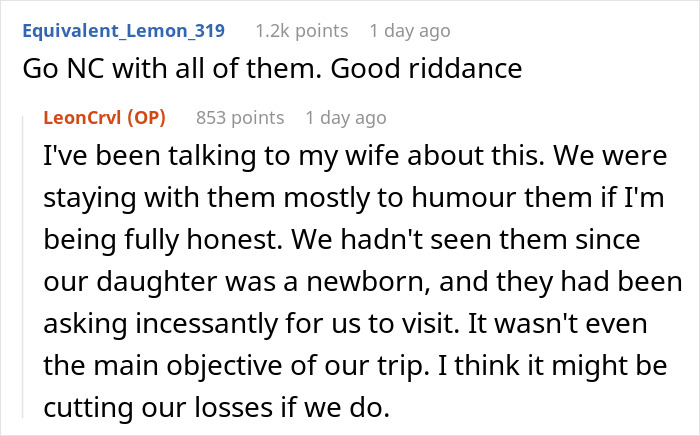Open the top comment's '1 day ago' timestamp
Image resolution: width=700 pixels, height=436 pixels.
coord(410,31)
